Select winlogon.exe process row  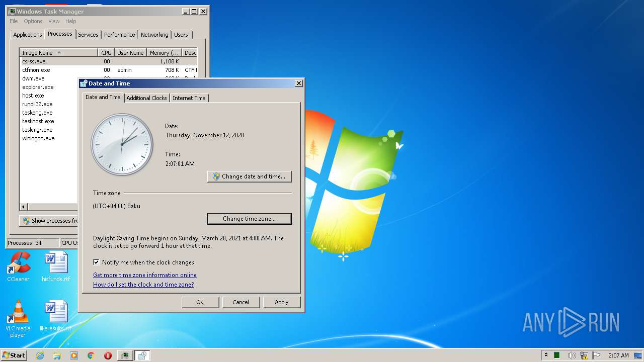[49, 138]
